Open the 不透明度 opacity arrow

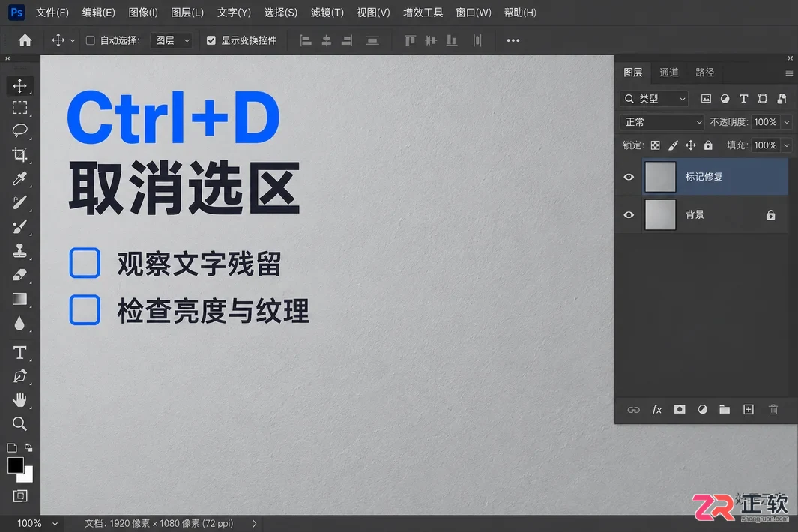(787, 122)
